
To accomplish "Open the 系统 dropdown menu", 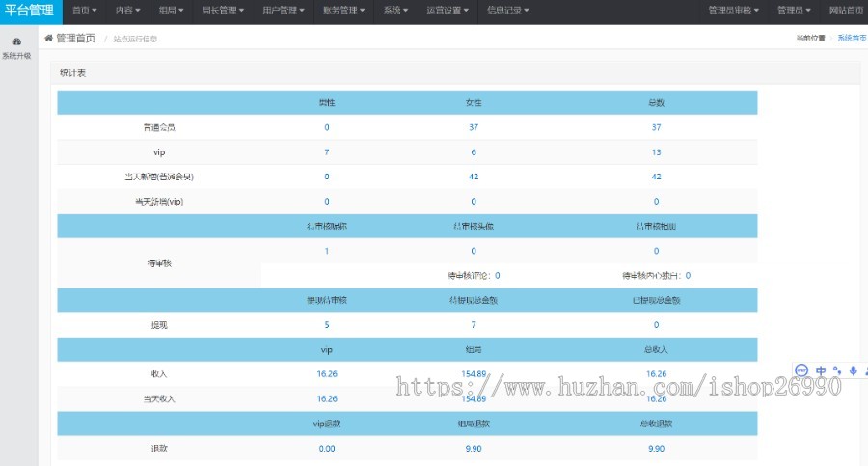I will coord(395,10).
